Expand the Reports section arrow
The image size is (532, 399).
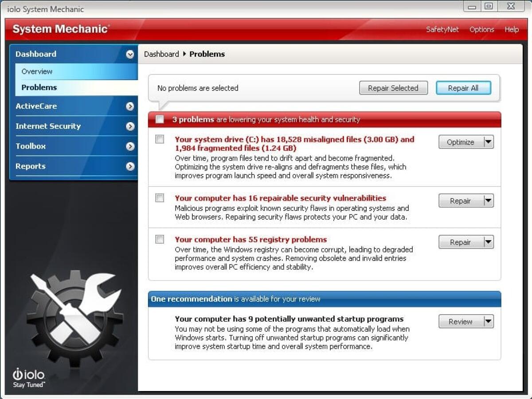[x=130, y=166]
